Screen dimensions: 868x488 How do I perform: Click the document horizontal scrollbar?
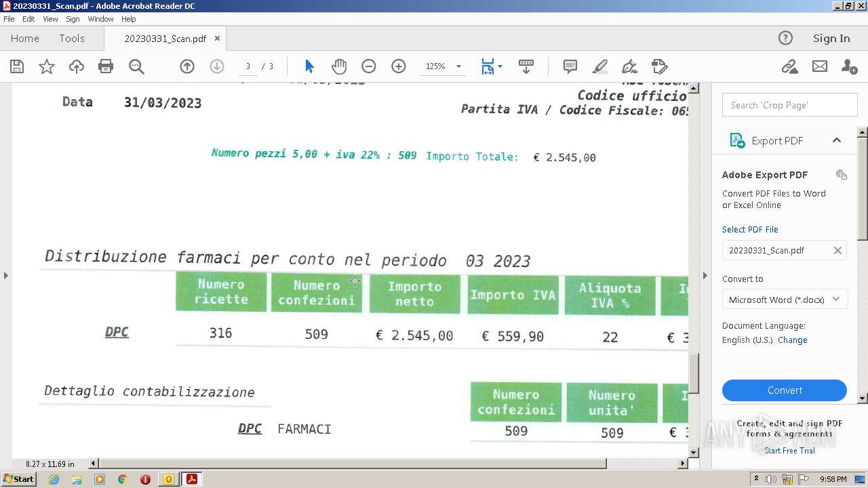[353, 464]
